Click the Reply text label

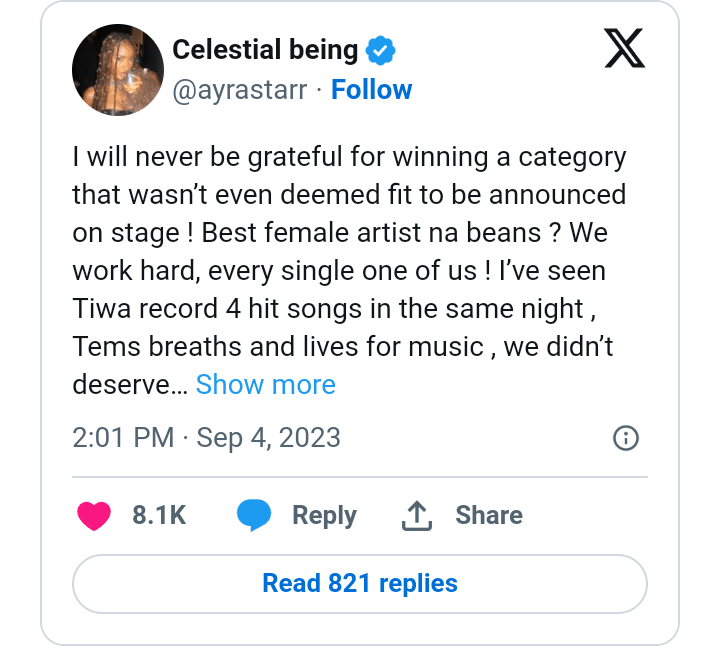(x=324, y=515)
